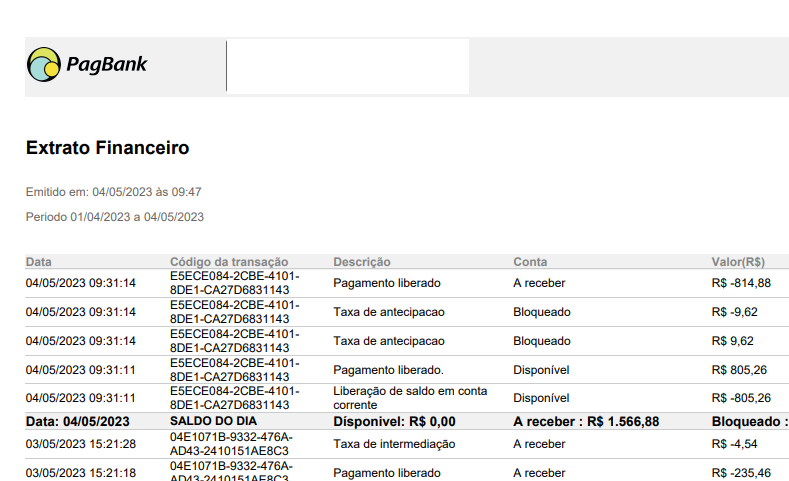
Task: Click the R$ -9,62 fee value
Action: (734, 312)
